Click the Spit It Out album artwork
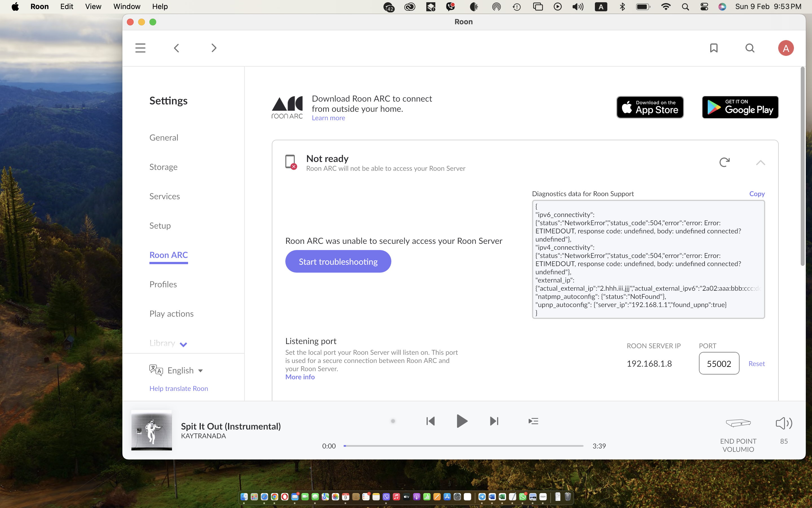Viewport: 812px width, 508px height. [x=152, y=430]
